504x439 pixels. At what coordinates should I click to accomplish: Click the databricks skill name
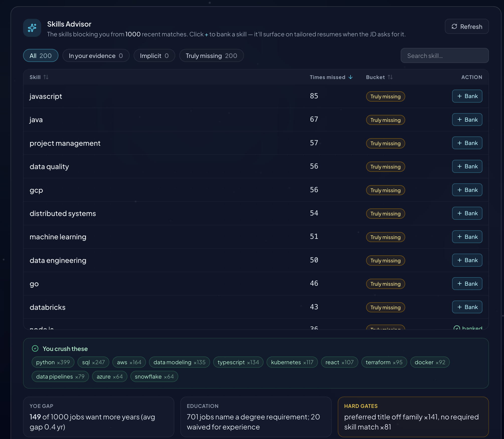click(47, 307)
